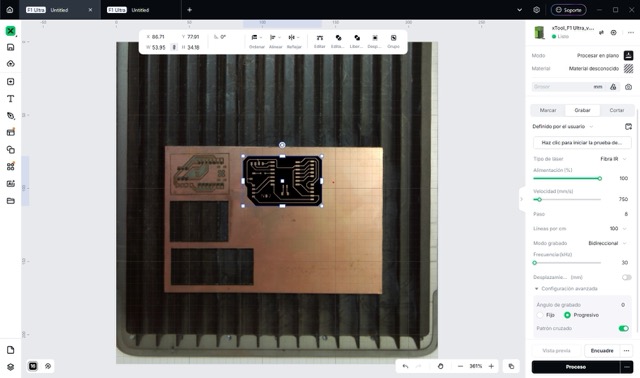Image resolution: width=640 pixels, height=378 pixels.
Task: Open the tab list chevron in title bar
Action: coord(520,10)
